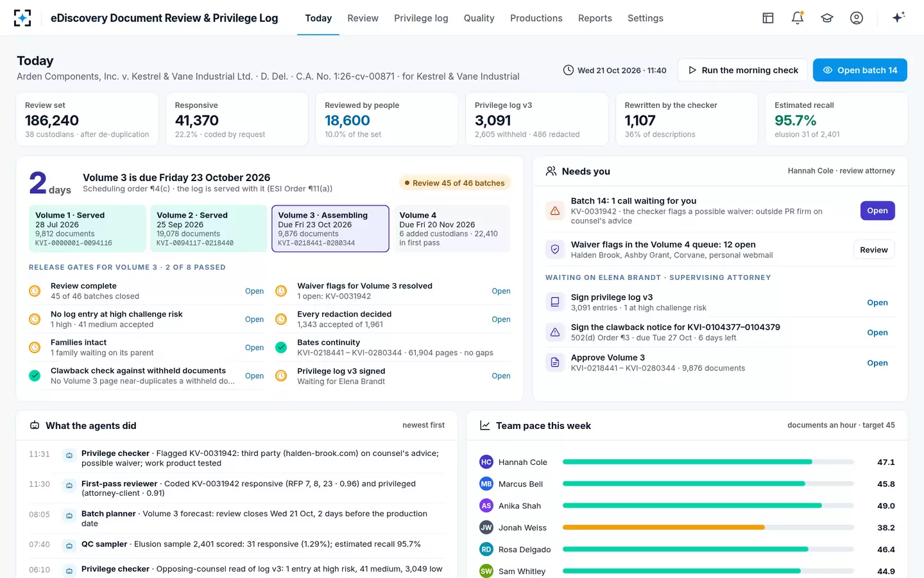Click the pending icon for No log entry gate
The width and height of the screenshot is (924, 578).
point(35,319)
